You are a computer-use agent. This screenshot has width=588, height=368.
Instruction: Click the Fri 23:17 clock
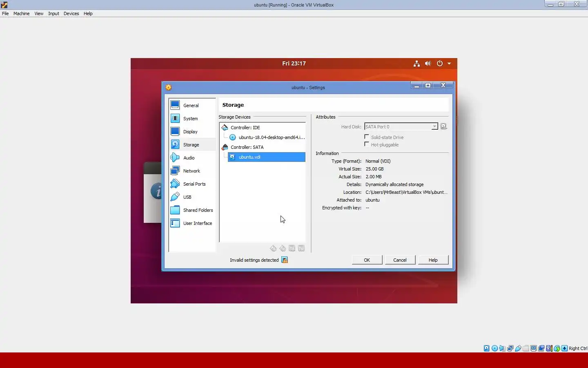click(294, 63)
